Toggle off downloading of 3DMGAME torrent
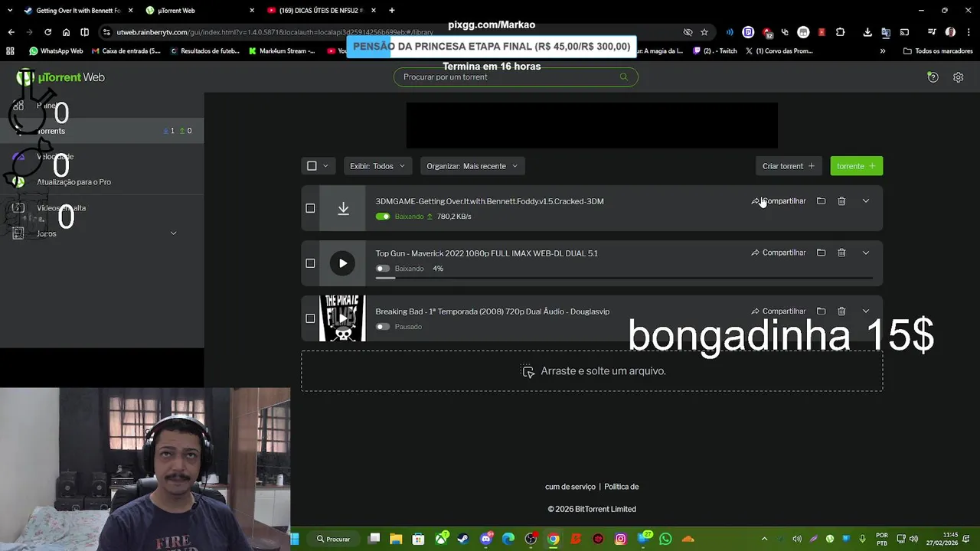This screenshot has width=980, height=551. [383, 217]
